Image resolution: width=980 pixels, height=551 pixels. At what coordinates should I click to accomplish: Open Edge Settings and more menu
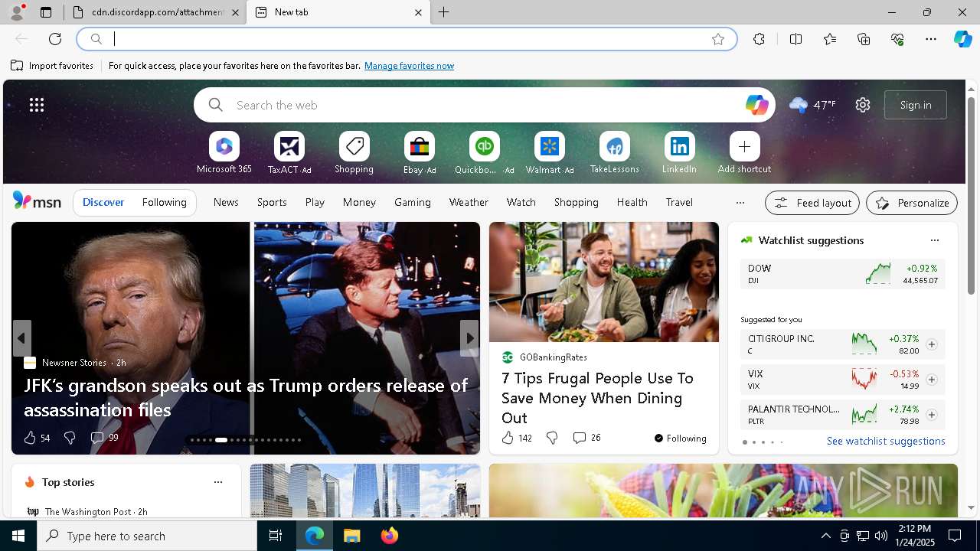931,39
